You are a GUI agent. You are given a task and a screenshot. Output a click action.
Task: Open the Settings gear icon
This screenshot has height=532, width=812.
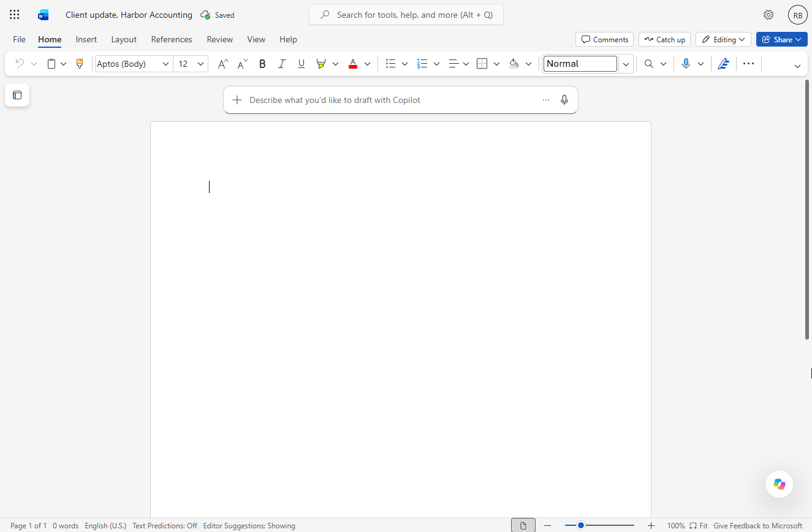(768, 15)
